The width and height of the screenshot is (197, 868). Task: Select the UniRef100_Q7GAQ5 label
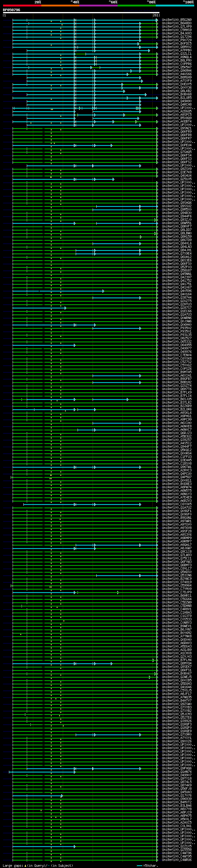coord(177,152)
